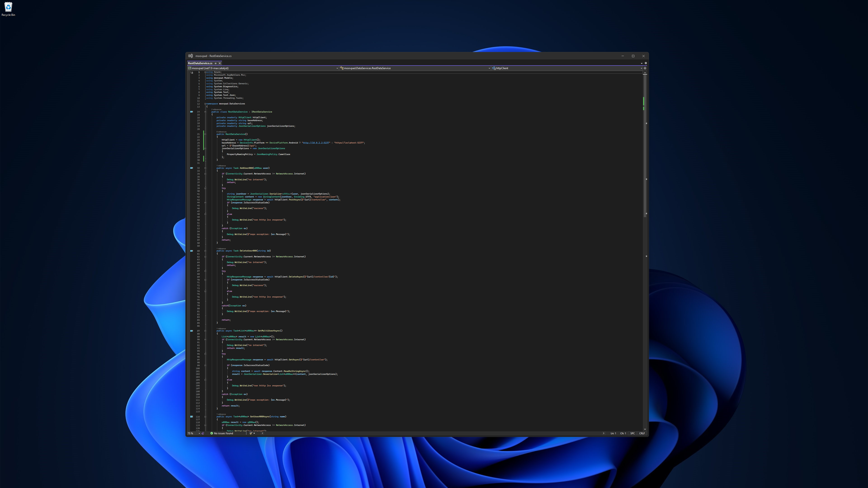Click the 'PropertyNamingPolicy' text on line 28
The height and width of the screenshot is (488, 868).
pyautogui.click(x=240, y=154)
